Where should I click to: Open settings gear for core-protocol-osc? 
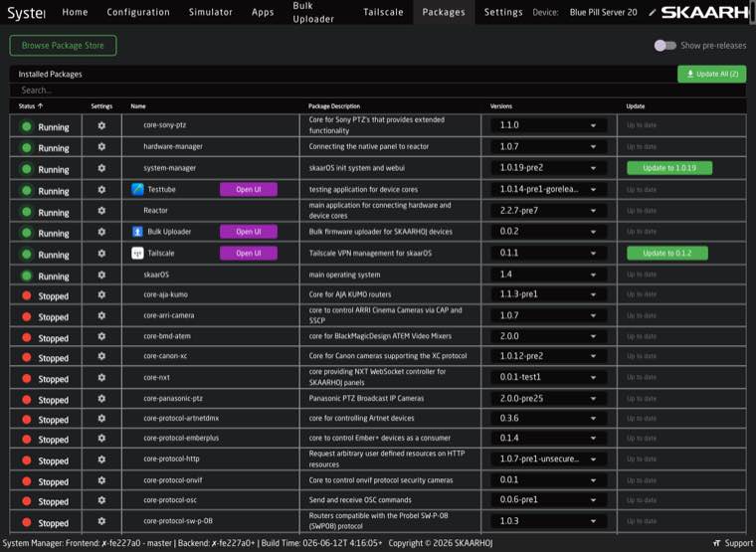pos(101,500)
